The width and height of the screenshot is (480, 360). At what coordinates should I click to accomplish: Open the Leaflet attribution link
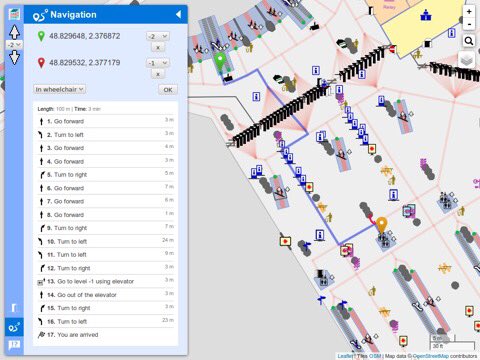point(345,356)
